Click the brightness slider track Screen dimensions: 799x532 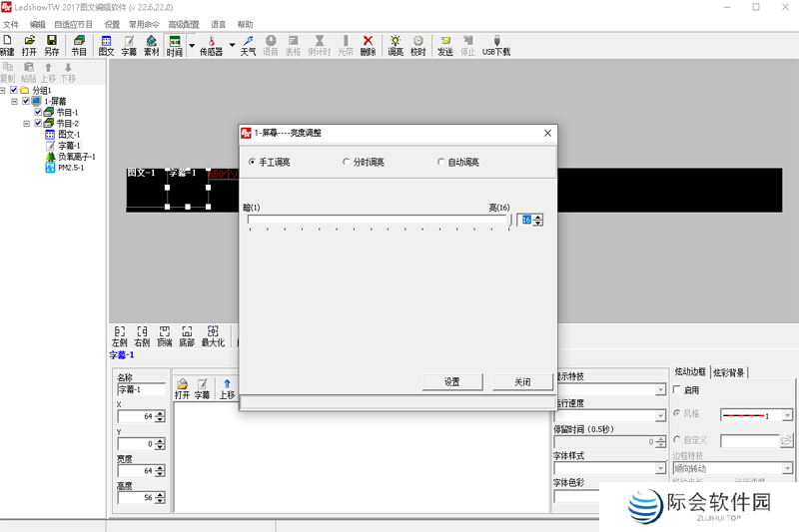(x=379, y=220)
